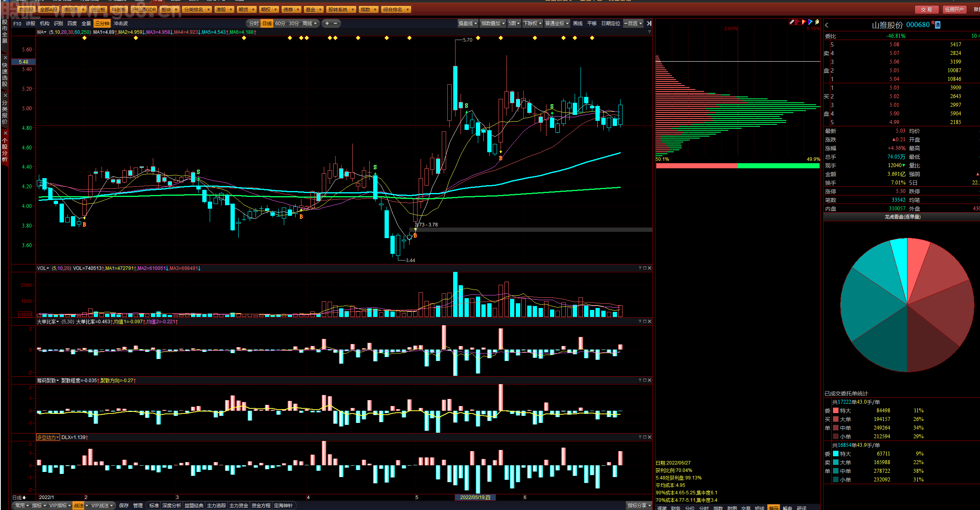Viewport: 980px width, 510px height.
Task: Open 创业板 tab
Action: (x=98, y=9)
